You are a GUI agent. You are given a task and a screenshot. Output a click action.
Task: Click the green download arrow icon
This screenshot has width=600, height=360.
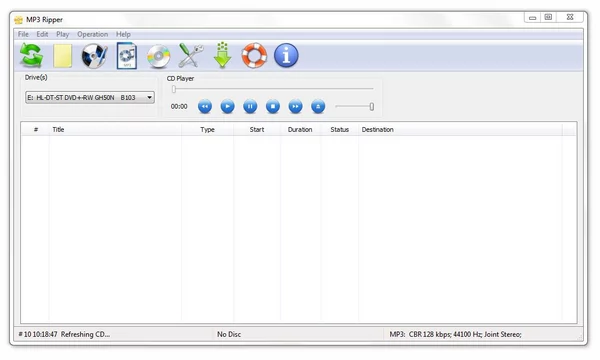[222, 56]
